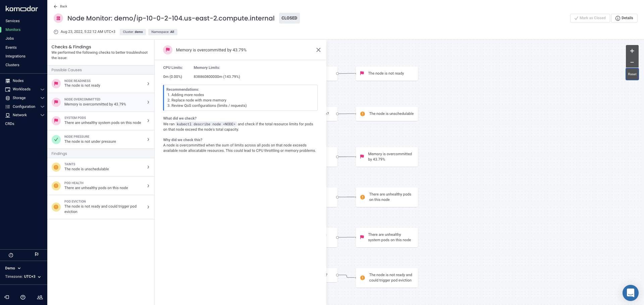Open the team members icon
The image size is (644, 305).
[40, 297]
